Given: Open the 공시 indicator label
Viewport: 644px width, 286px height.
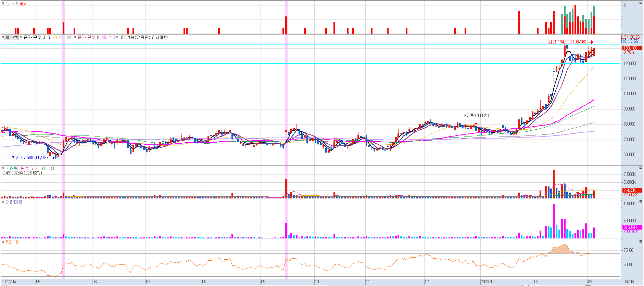Looking at the screenshot, I should (x=24, y=3).
